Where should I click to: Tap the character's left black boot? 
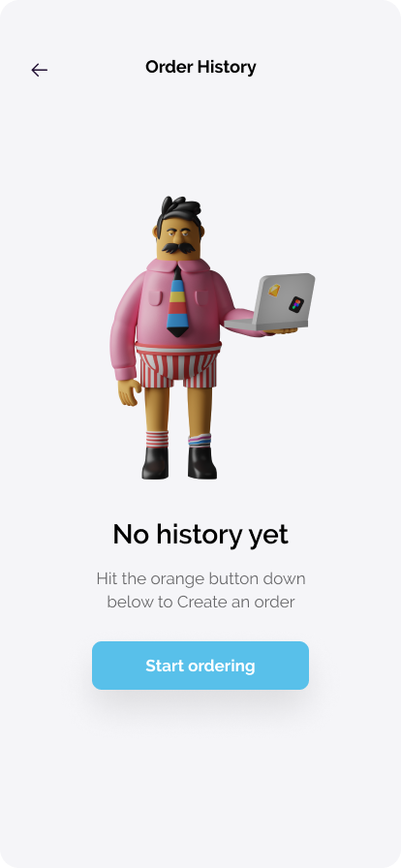pos(155,463)
